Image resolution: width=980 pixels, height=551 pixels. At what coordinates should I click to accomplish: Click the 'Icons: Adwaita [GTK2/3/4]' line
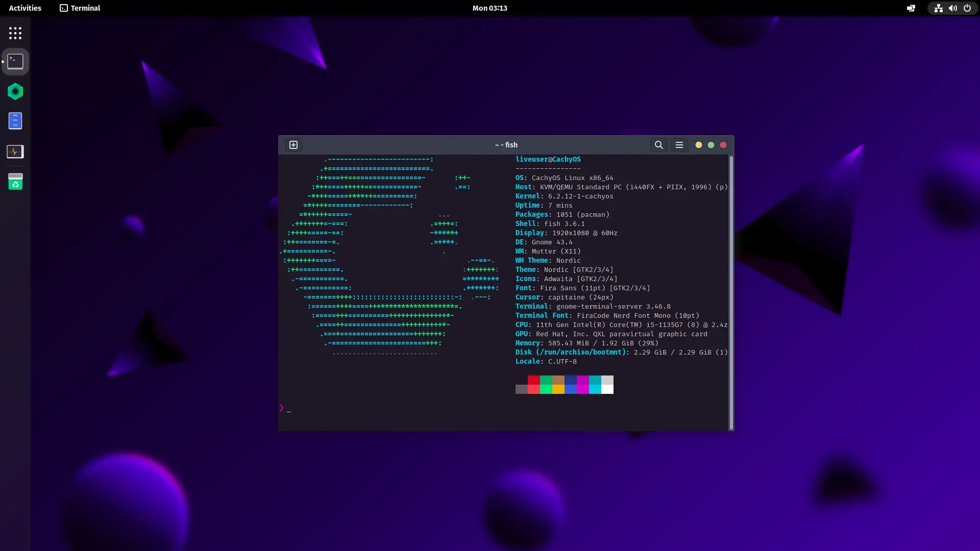[566, 279]
